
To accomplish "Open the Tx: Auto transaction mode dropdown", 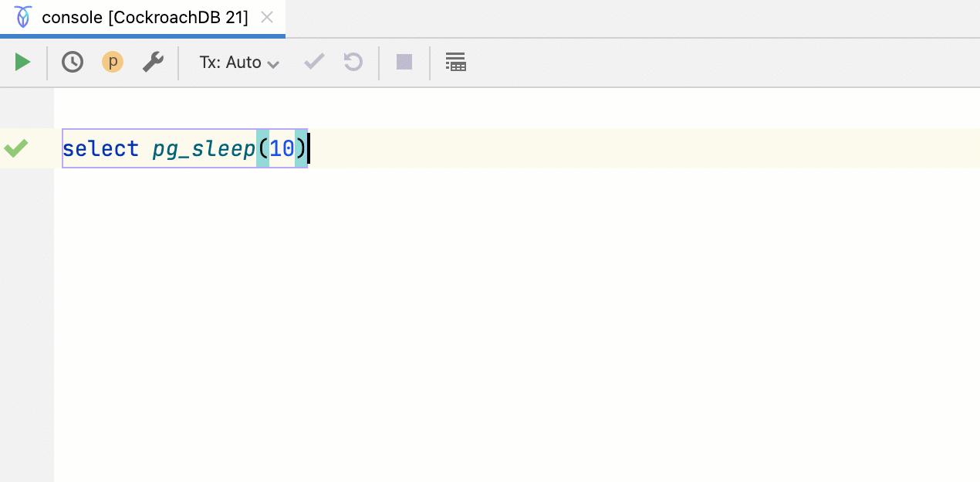I will 239,63.
